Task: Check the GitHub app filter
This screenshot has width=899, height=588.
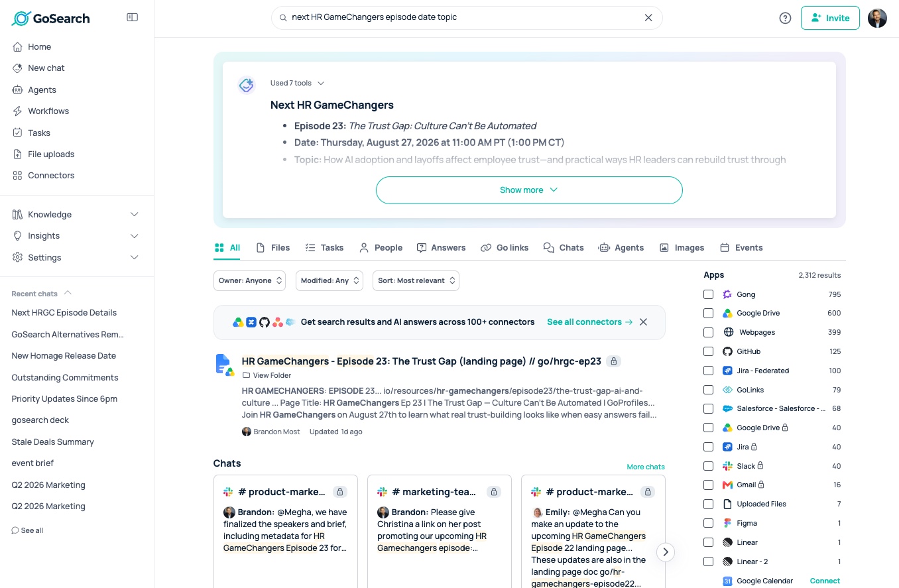Action: click(x=709, y=351)
